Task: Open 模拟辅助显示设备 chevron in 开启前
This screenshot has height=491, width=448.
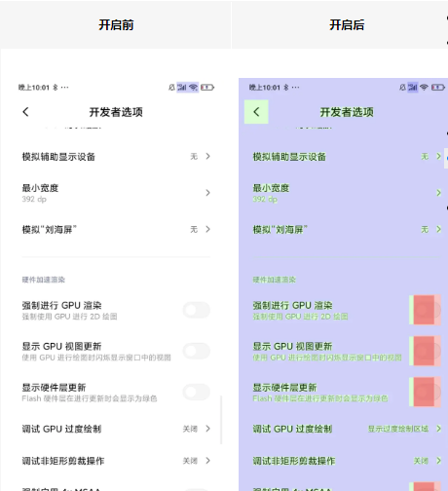Action: click(208, 157)
